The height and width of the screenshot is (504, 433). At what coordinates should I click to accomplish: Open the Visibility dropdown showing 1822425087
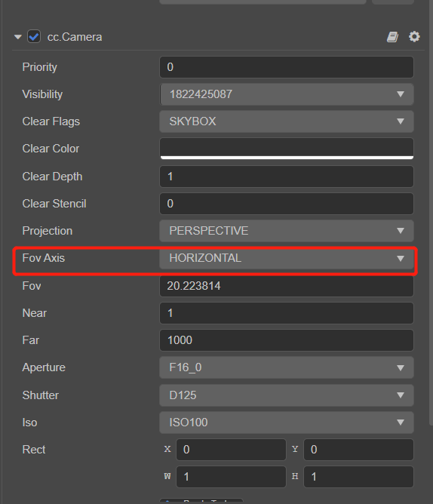(x=287, y=94)
